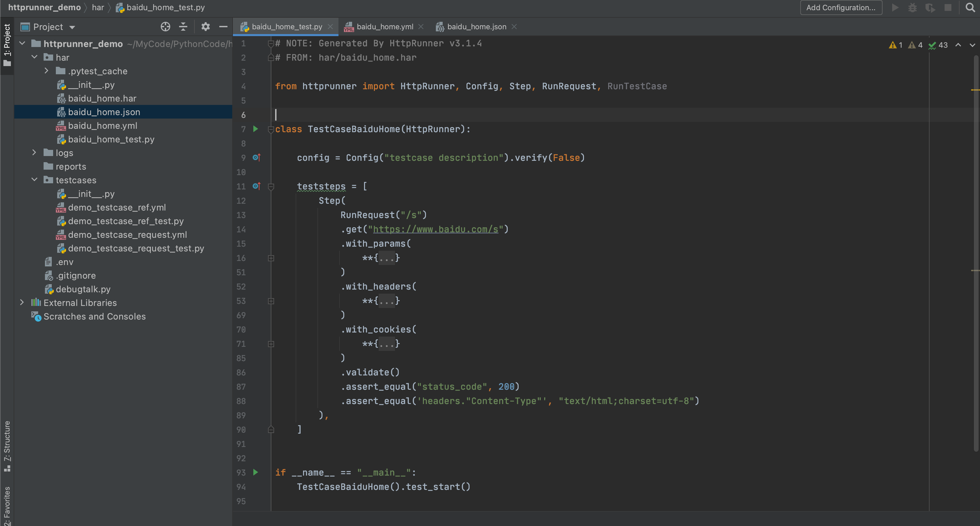Open the https://www.baidu.com/s link in code
This screenshot has width=980, height=526.
click(436, 229)
